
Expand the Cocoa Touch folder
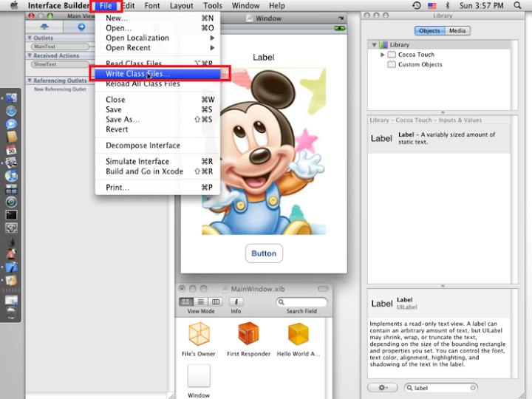[x=383, y=55]
